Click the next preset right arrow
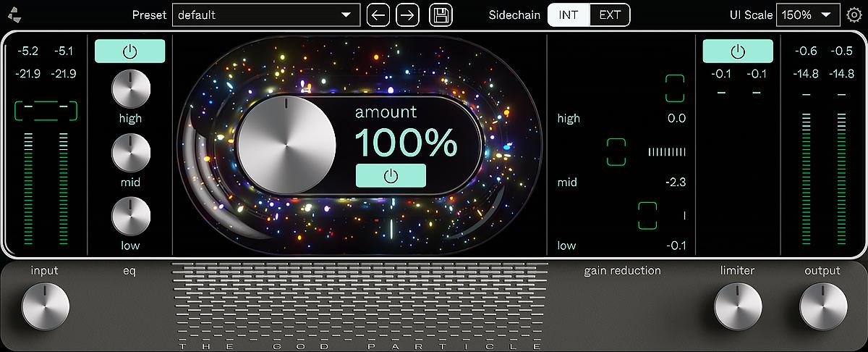The width and height of the screenshot is (868, 352). [x=408, y=14]
